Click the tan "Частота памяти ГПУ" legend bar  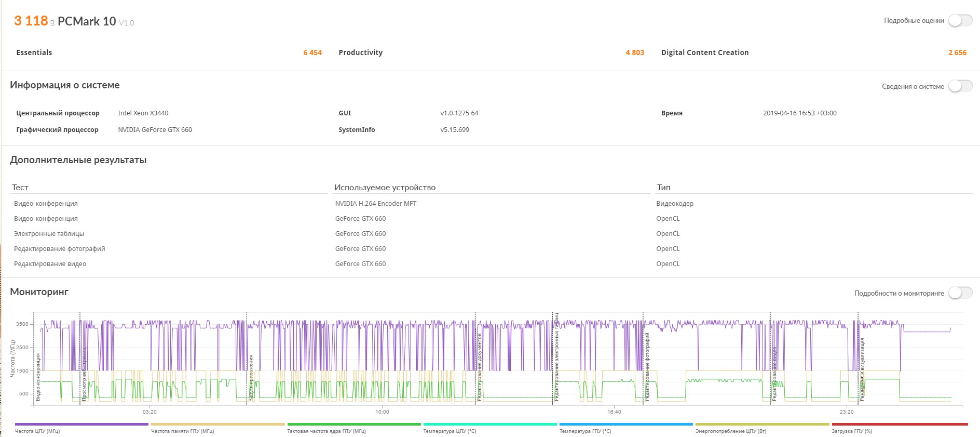click(217, 425)
